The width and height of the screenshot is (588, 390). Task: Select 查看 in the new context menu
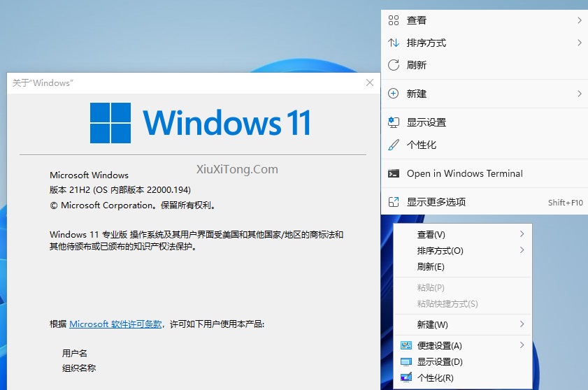point(485,20)
